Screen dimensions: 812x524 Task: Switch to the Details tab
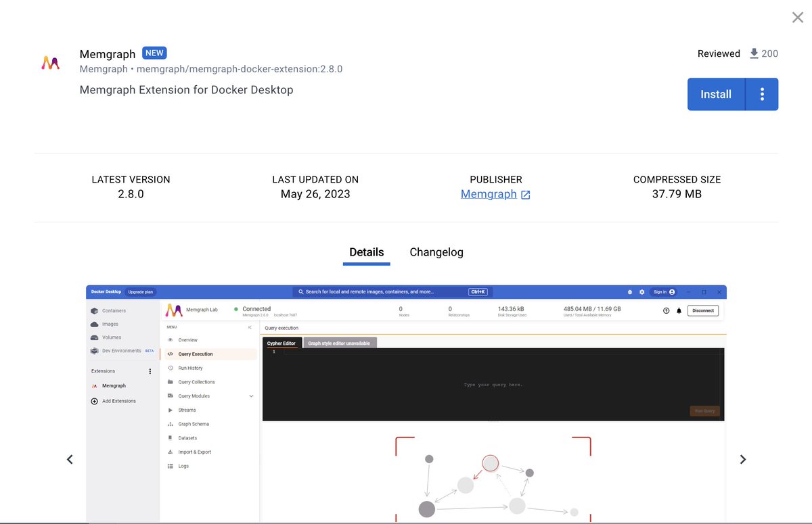[367, 252]
